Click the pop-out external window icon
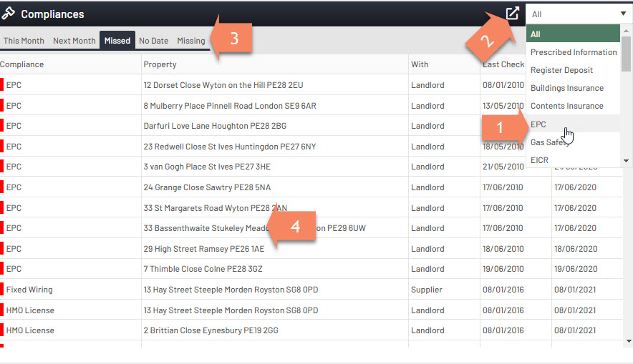 point(512,14)
